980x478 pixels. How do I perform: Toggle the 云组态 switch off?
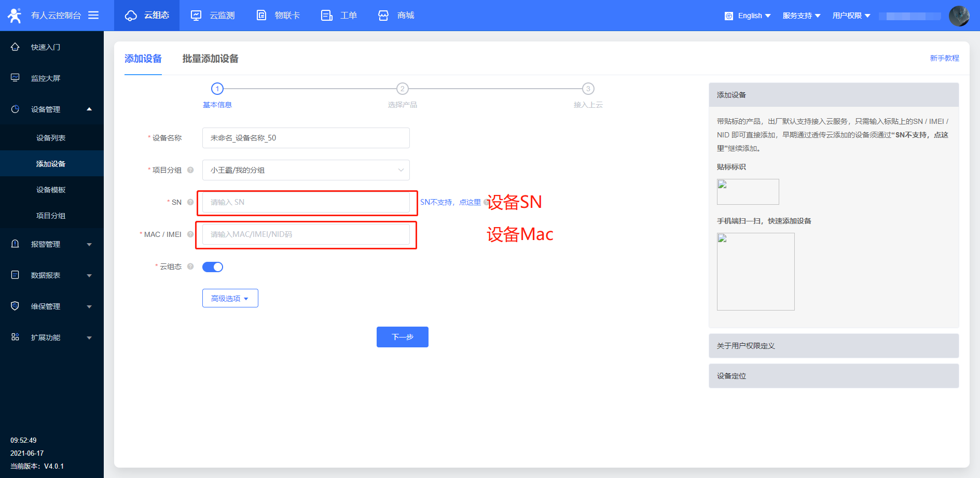tap(213, 267)
